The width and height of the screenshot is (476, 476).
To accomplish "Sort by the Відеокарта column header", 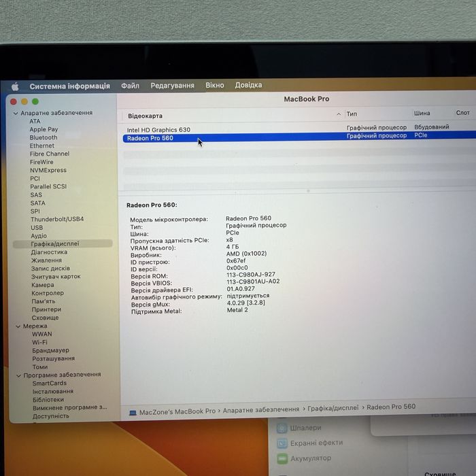I will [x=145, y=116].
